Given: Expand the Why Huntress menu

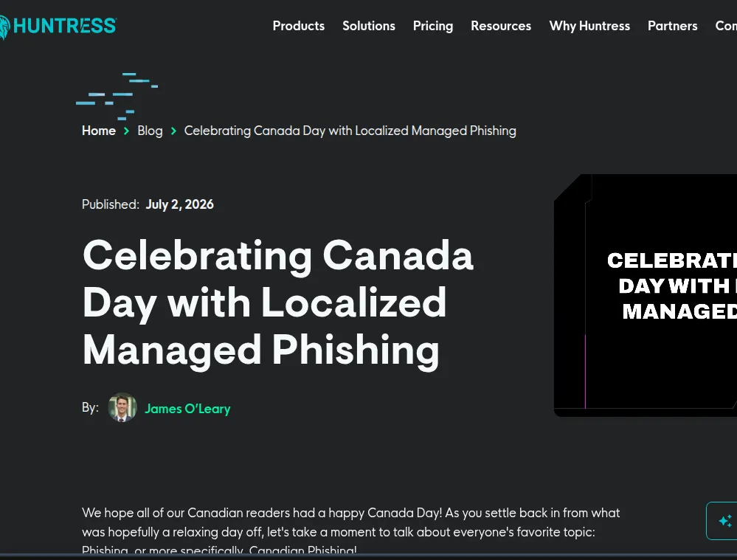Looking at the screenshot, I should (589, 26).
